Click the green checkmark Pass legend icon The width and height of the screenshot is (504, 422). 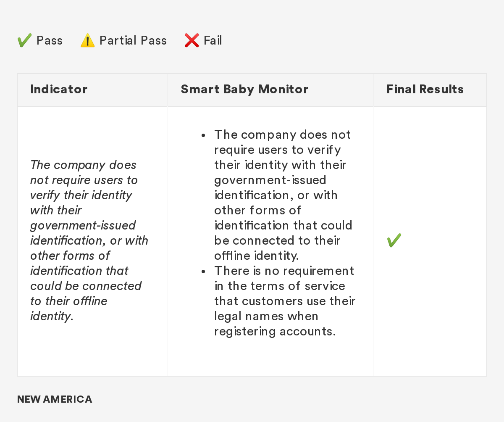tap(24, 41)
